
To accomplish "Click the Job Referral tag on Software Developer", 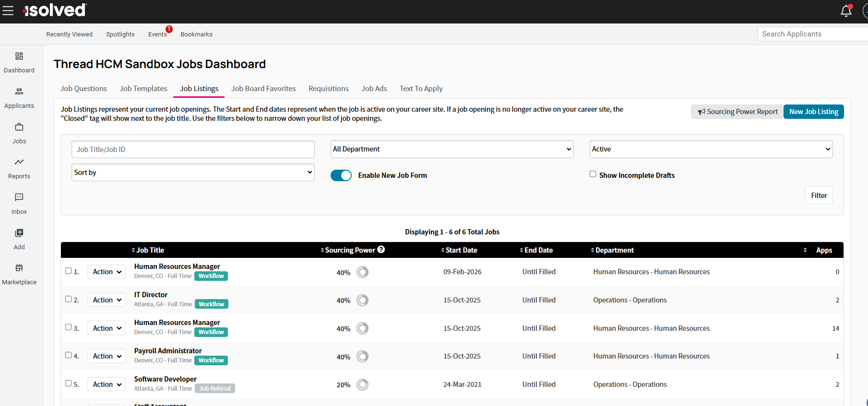I will [214, 389].
